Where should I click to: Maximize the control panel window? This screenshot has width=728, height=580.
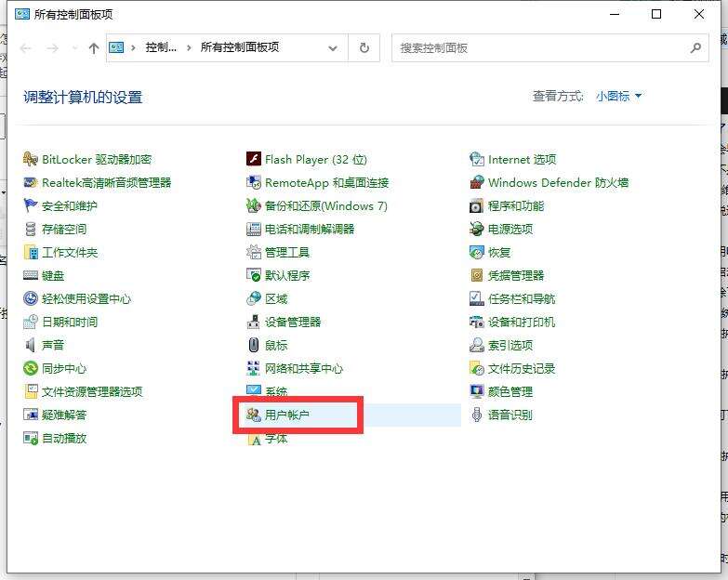tap(656, 14)
